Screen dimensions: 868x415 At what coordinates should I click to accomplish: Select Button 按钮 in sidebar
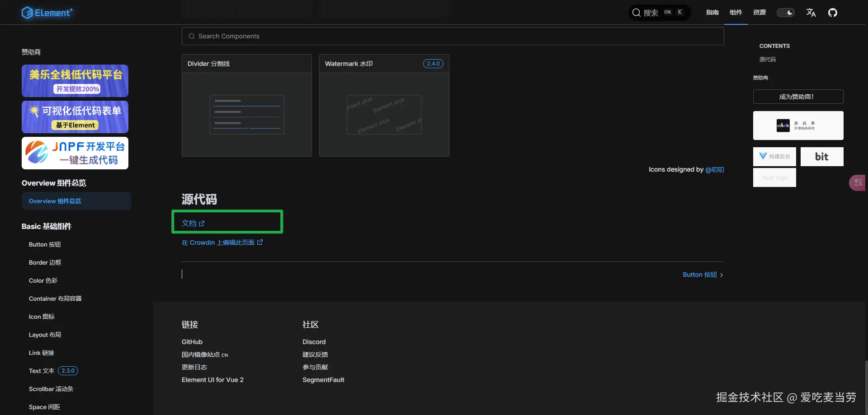click(45, 244)
